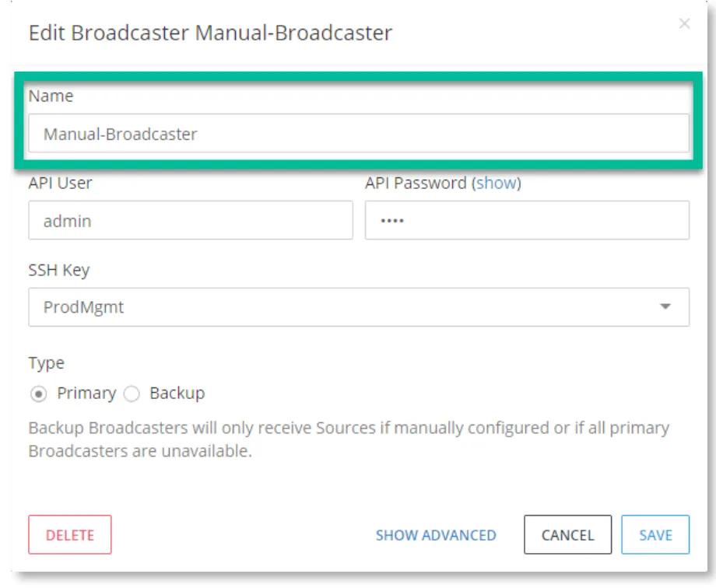This screenshot has width=716, height=588.
Task: Cancel editing the broadcaster
Action: pyautogui.click(x=567, y=534)
